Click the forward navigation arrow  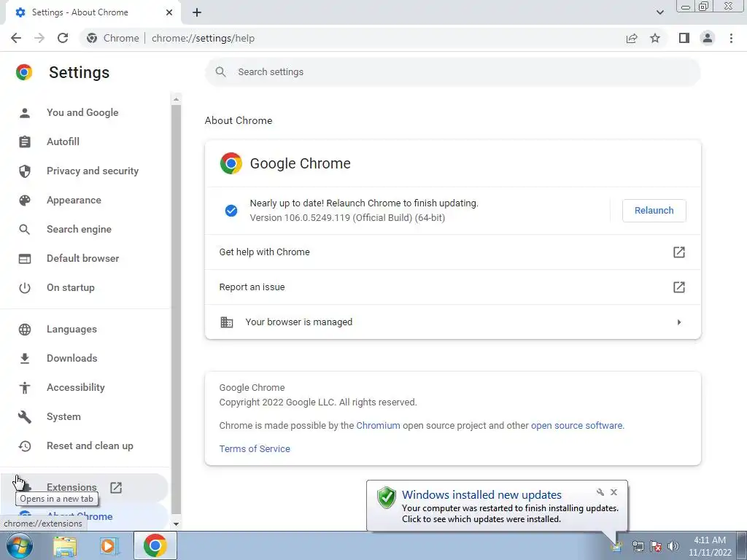[x=39, y=38]
